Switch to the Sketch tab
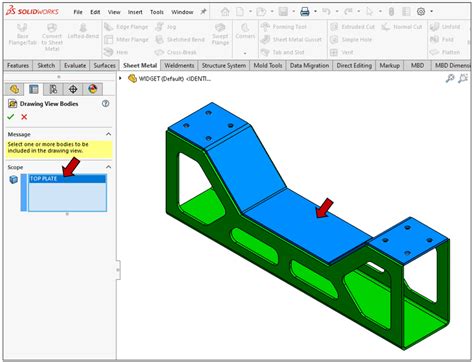 click(46, 65)
